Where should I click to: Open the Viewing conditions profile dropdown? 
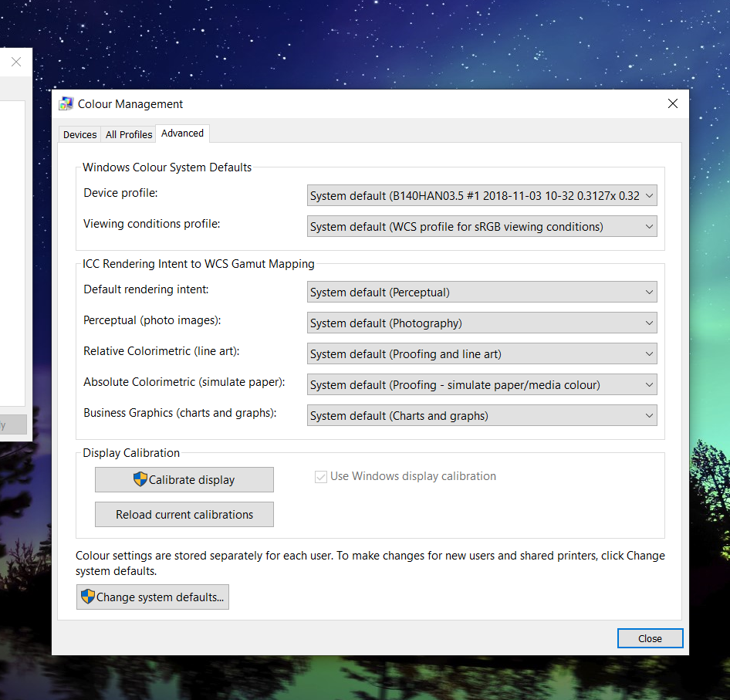482,226
